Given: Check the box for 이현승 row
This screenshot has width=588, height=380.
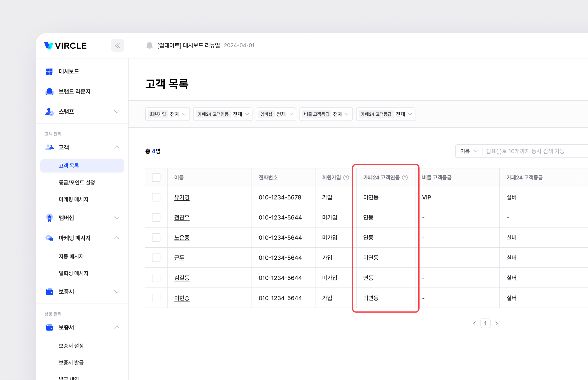Looking at the screenshot, I should [x=156, y=298].
